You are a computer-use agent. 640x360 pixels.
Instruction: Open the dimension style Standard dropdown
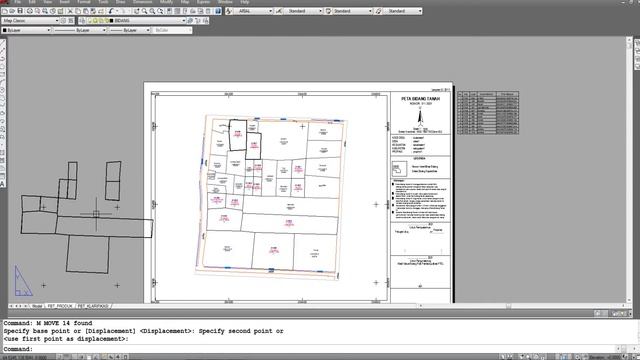[303, 11]
